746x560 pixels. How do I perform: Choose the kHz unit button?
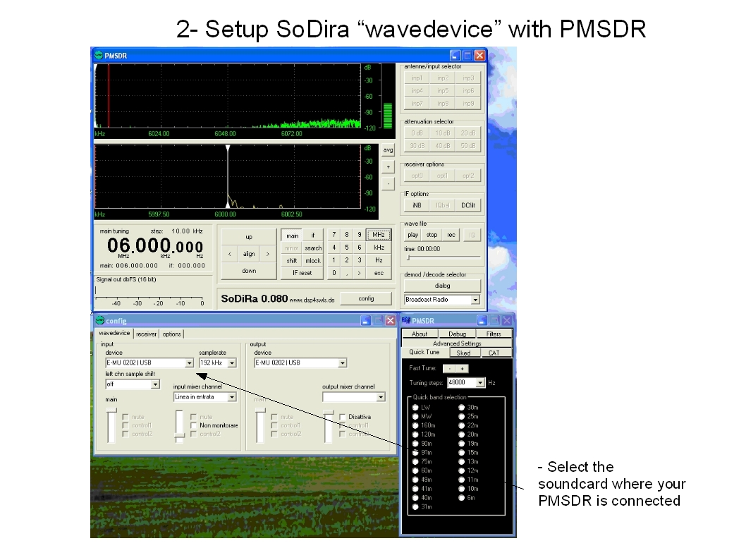pos(379,248)
